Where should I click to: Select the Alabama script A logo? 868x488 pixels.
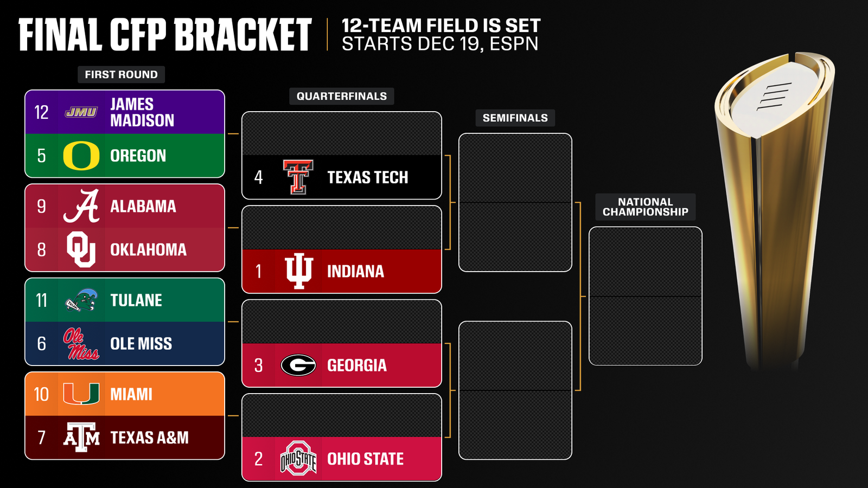coord(81,206)
